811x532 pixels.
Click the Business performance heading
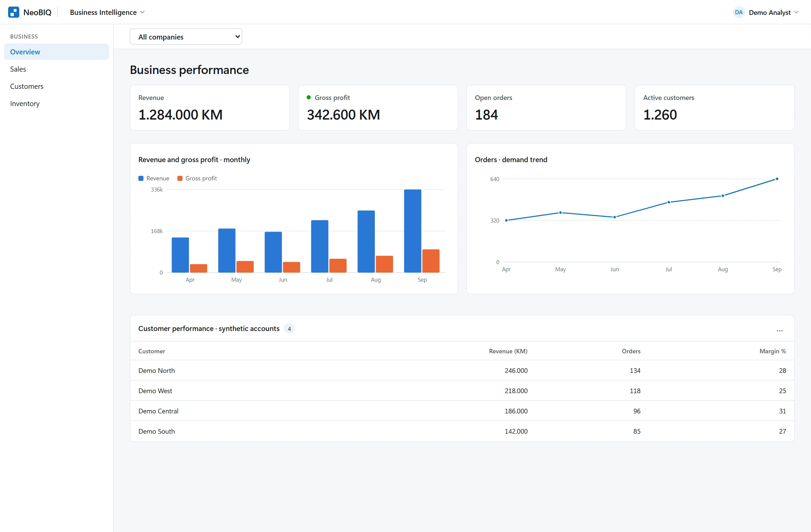coord(190,70)
